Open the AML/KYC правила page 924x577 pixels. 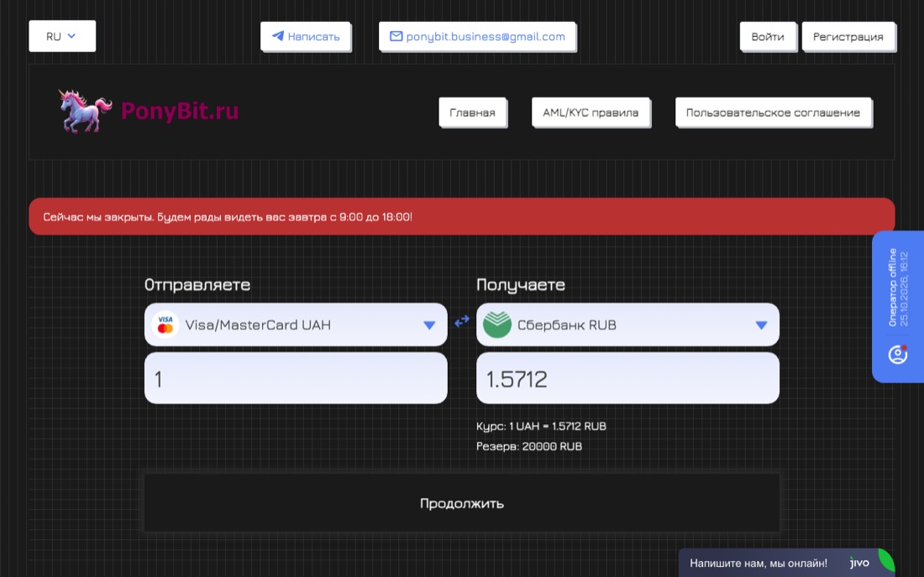pyautogui.click(x=591, y=112)
